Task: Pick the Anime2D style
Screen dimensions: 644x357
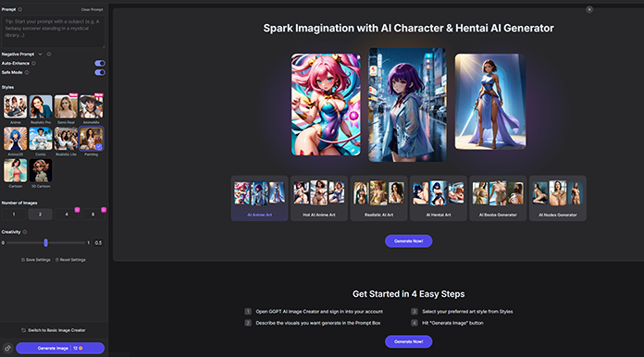Action: click(x=15, y=139)
